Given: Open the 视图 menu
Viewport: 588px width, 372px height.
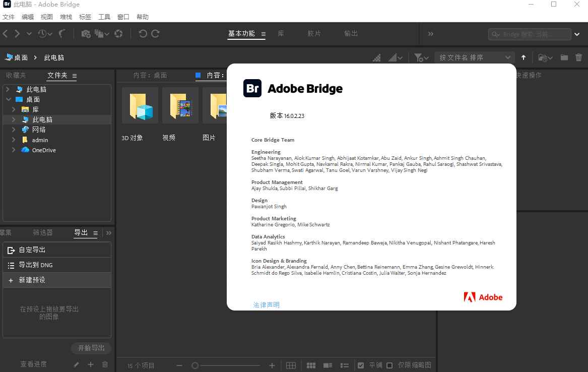Looking at the screenshot, I should click(x=47, y=17).
